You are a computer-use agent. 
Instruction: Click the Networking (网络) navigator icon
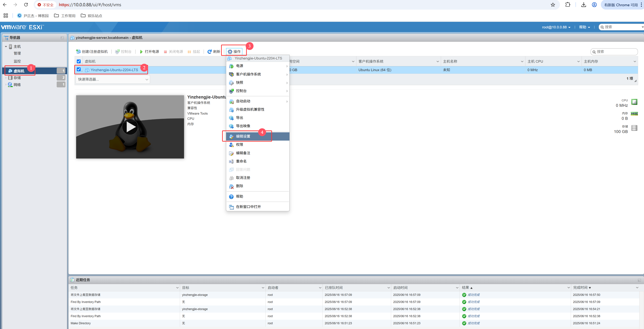[x=10, y=85]
